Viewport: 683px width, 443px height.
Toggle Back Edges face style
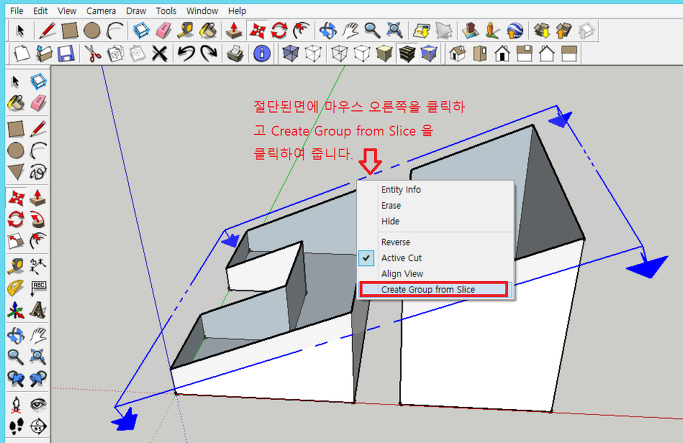(x=313, y=54)
